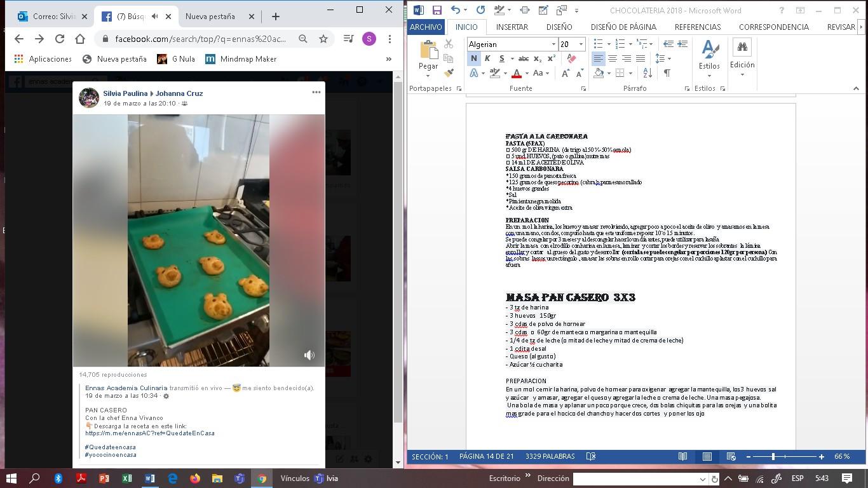
Task: Open the Mindmap Maker bookmark
Action: (241, 59)
